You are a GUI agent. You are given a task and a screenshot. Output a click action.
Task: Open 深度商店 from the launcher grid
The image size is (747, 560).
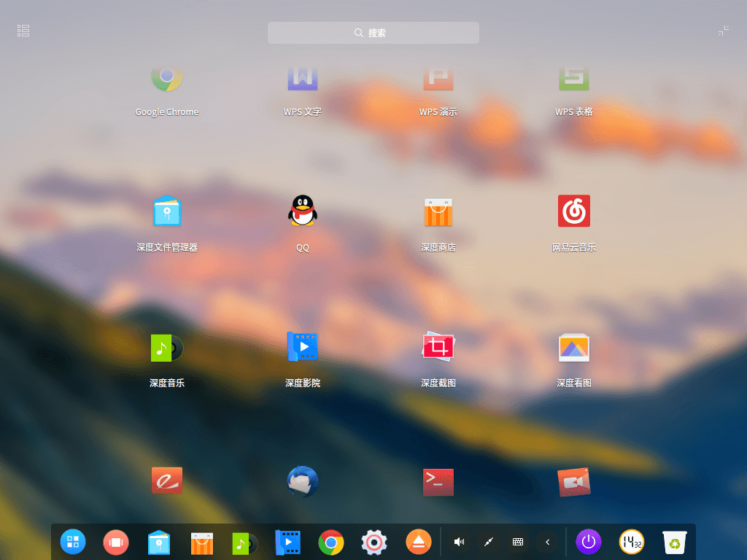click(438, 212)
